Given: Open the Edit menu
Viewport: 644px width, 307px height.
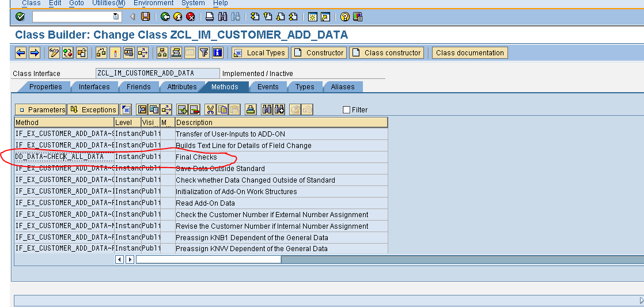Looking at the screenshot, I should tap(55, 3).
